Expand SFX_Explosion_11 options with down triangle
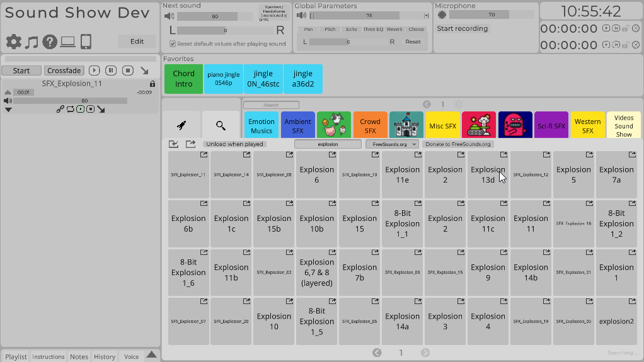This screenshot has height=362, width=644. [x=8, y=110]
